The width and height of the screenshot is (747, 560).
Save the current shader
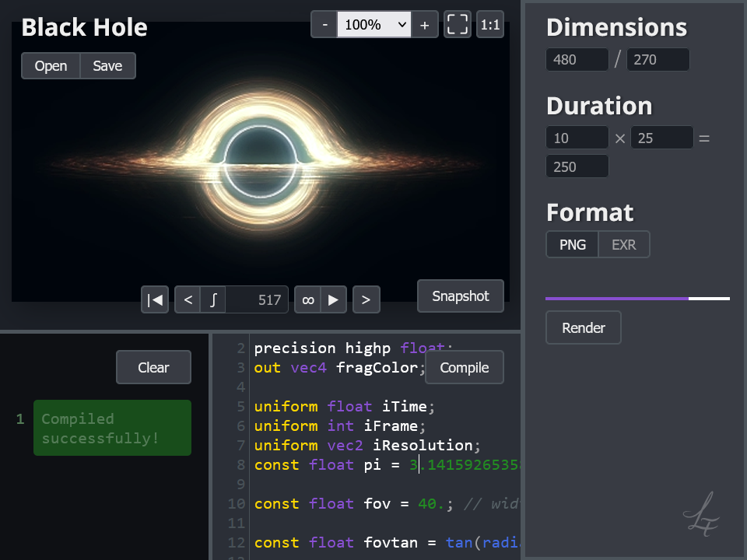[107, 66]
